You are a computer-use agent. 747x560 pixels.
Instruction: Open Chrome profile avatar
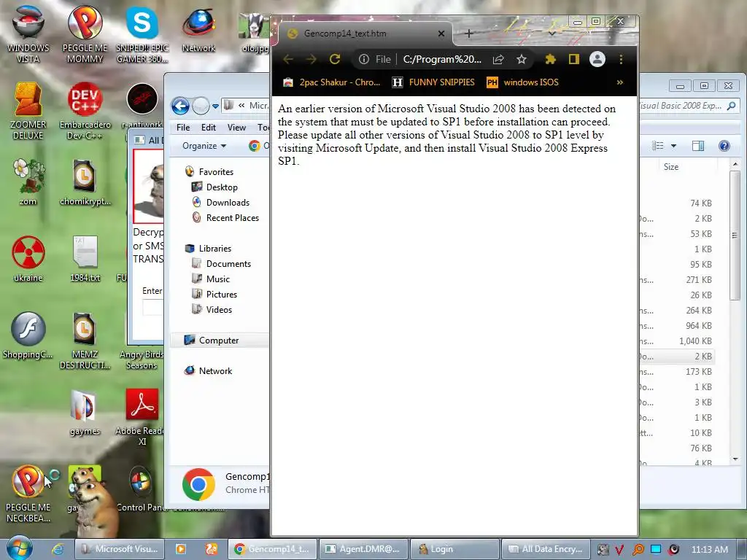click(597, 59)
